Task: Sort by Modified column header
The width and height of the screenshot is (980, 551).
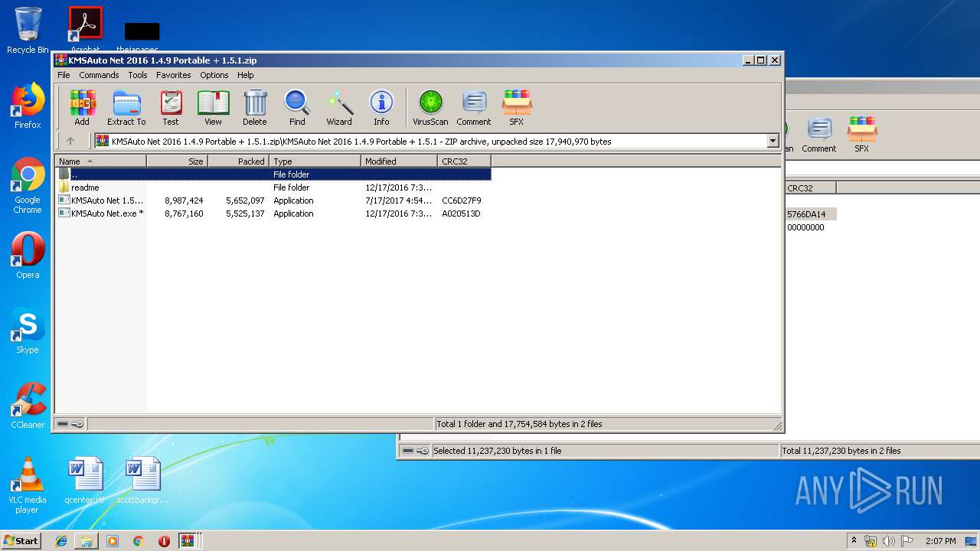Action: point(399,161)
